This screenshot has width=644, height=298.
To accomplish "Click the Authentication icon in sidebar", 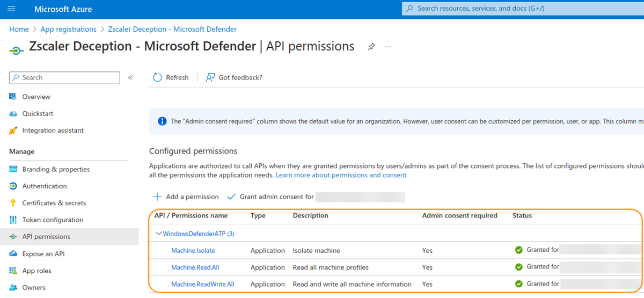I will point(13,186).
